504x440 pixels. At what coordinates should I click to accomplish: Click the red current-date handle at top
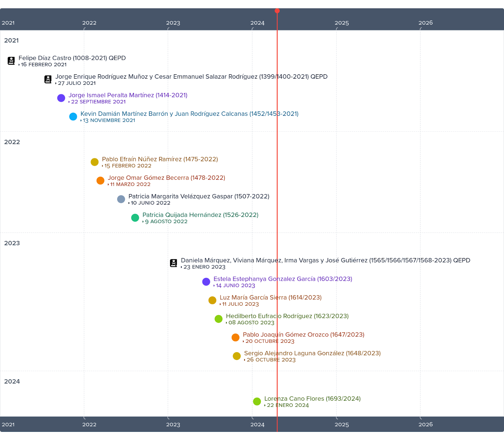[x=277, y=11]
